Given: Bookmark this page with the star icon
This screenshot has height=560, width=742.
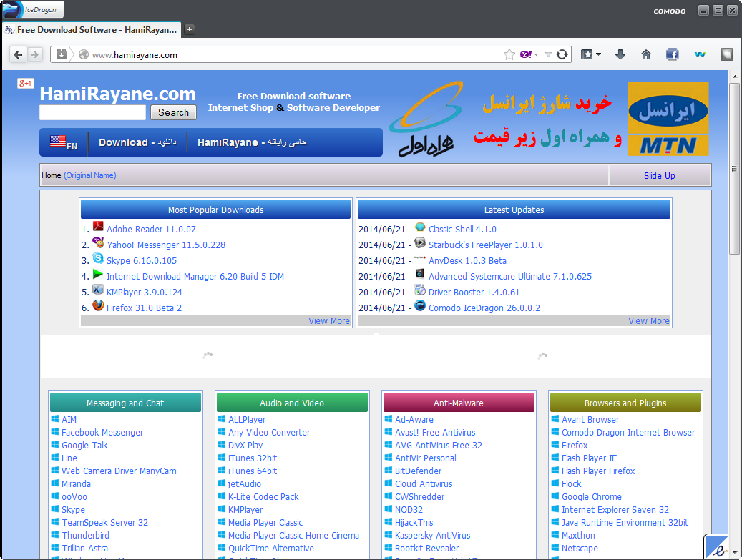Looking at the screenshot, I should click(509, 54).
